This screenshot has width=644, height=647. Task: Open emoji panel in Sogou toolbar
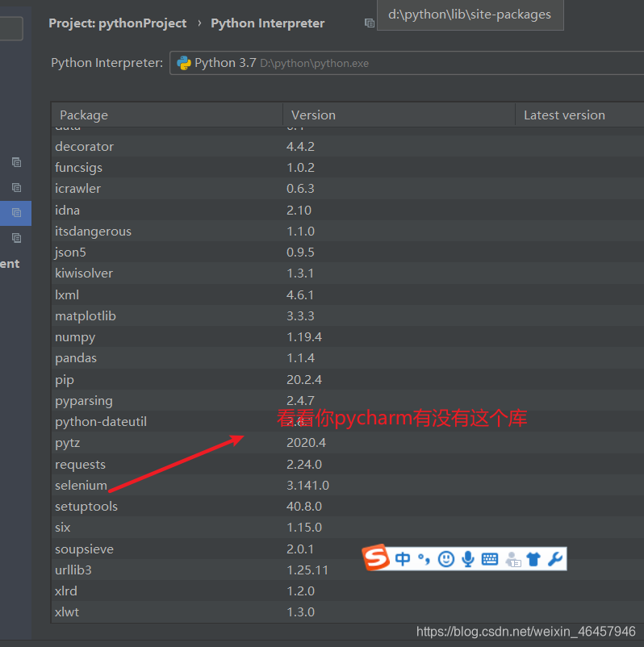[445, 559]
